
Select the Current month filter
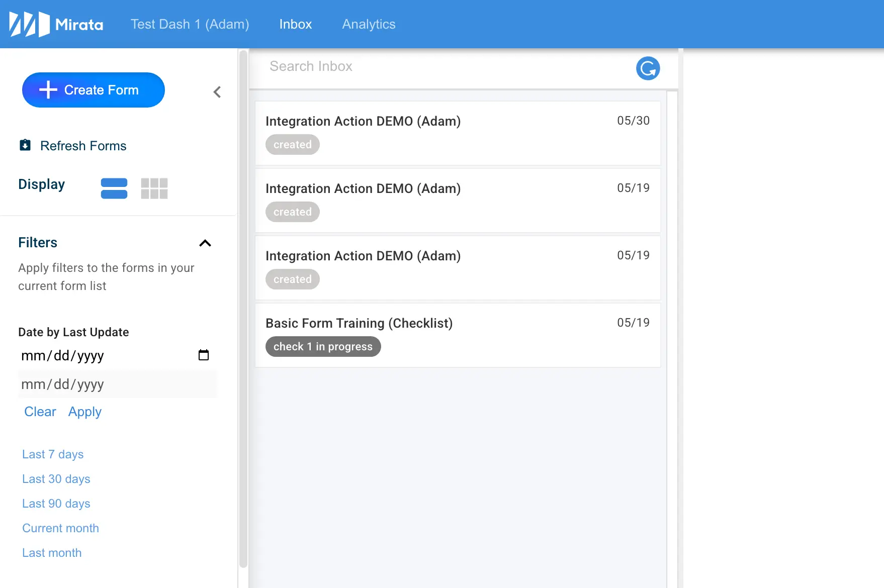(60, 528)
